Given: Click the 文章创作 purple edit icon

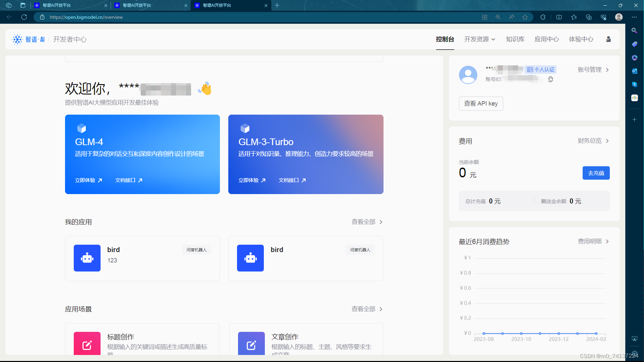Looking at the screenshot, I should pos(251,345).
